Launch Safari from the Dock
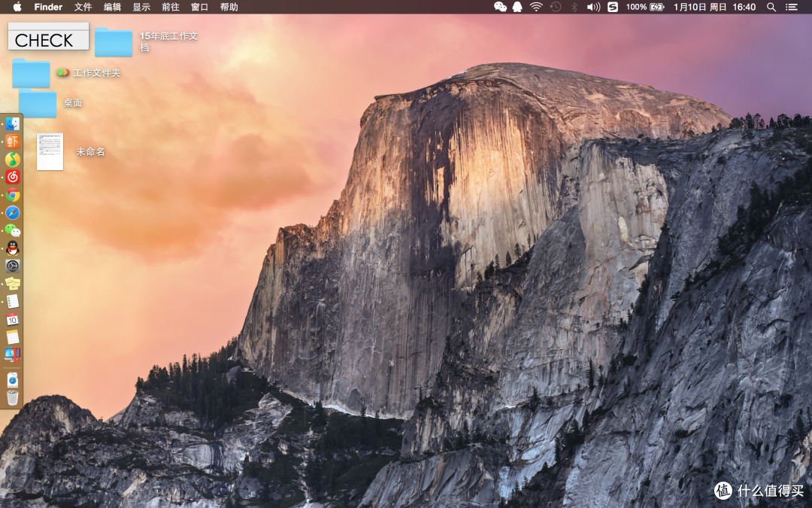This screenshot has width=812, height=508. 13,212
